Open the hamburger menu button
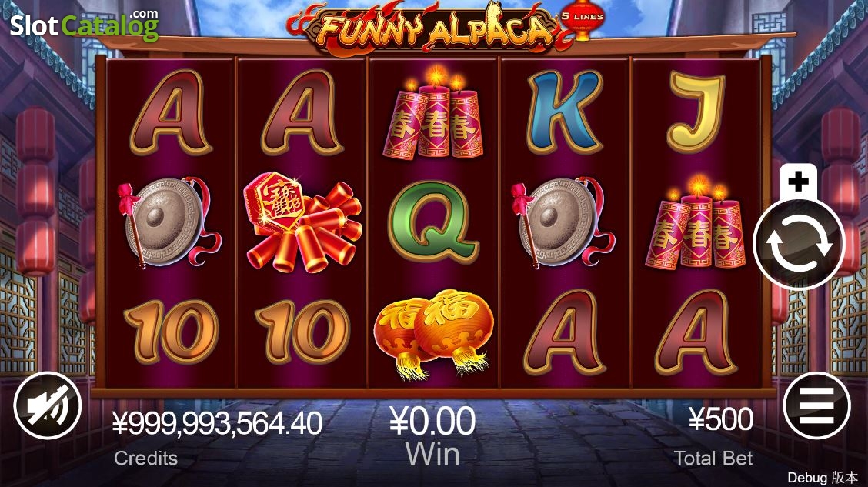The width and height of the screenshot is (868, 487). click(817, 405)
